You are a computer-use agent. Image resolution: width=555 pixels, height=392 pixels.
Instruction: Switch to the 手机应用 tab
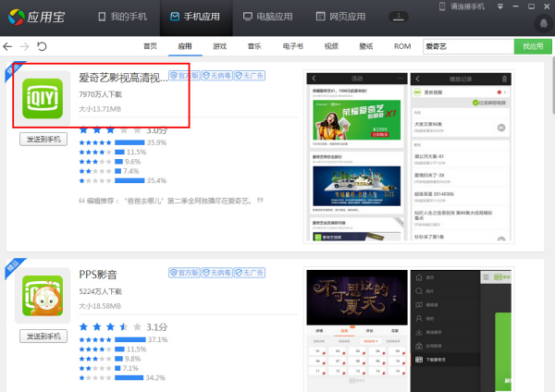[x=195, y=17]
